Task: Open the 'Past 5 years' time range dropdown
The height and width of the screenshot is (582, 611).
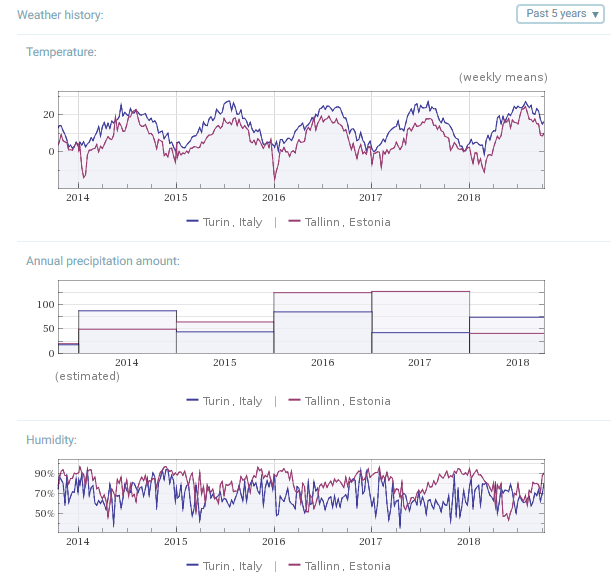Action: coord(560,14)
